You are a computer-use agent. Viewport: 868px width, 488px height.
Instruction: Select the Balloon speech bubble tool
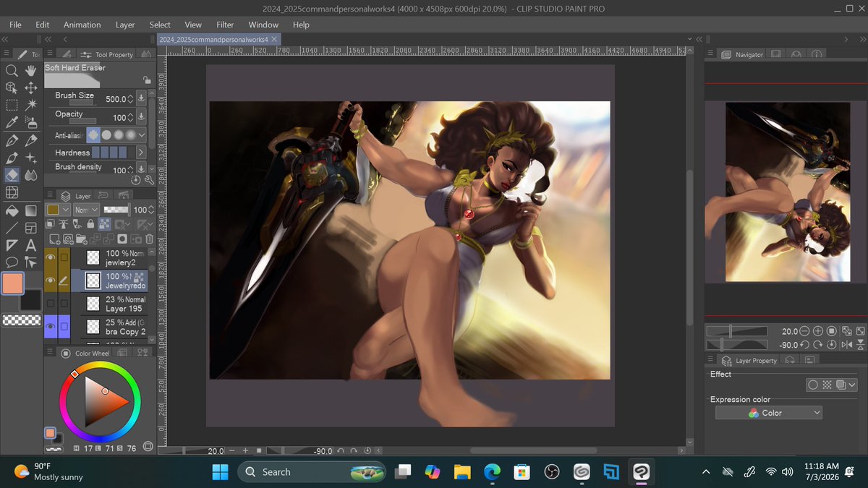coord(12,262)
